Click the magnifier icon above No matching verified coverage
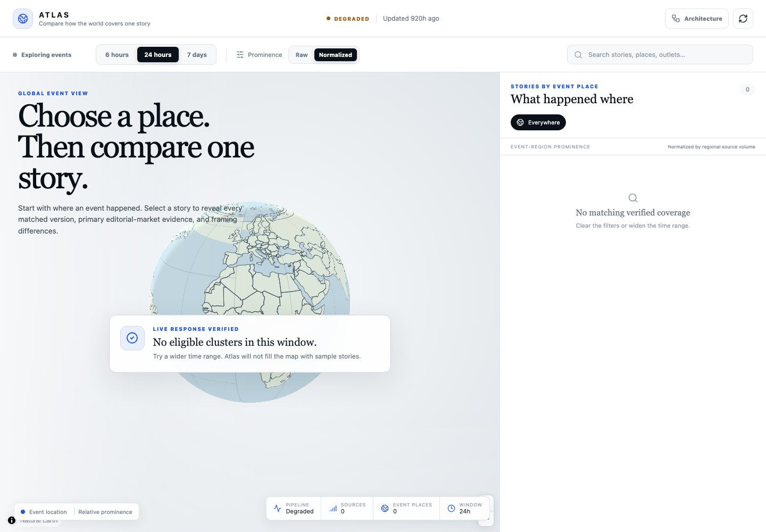The image size is (766, 532). 633,198
